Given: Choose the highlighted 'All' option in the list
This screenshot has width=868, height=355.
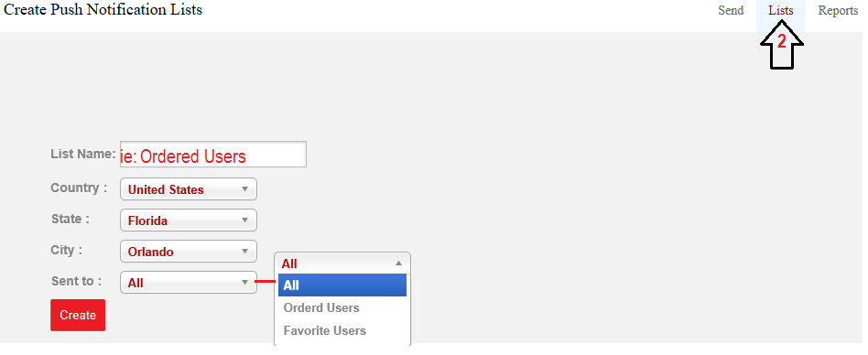Looking at the screenshot, I should (x=342, y=285).
